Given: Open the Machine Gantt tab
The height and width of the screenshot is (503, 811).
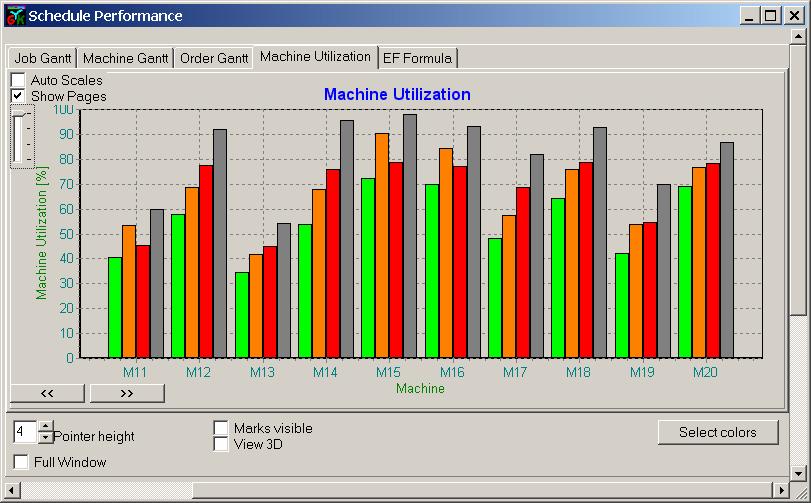Looking at the screenshot, I should click(126, 58).
